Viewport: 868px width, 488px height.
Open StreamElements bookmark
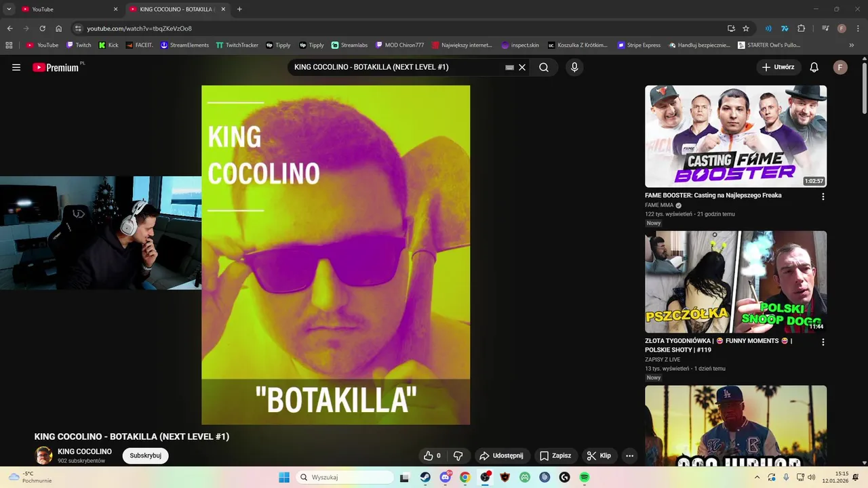click(x=184, y=45)
